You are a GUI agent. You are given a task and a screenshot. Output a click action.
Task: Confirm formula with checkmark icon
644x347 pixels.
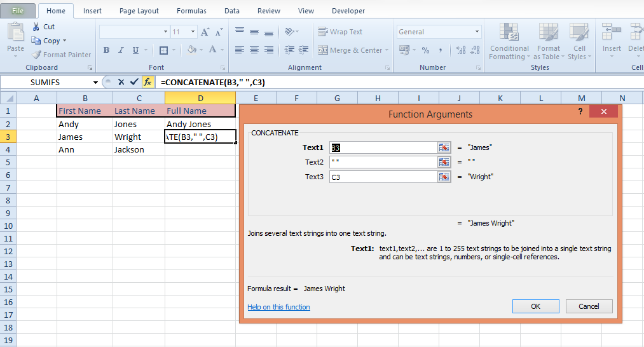point(134,82)
